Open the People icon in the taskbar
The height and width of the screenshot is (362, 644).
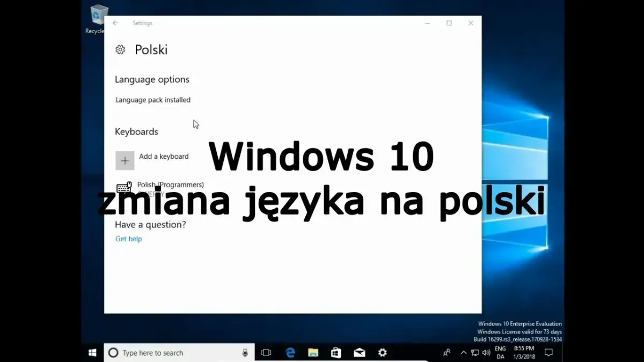446,353
